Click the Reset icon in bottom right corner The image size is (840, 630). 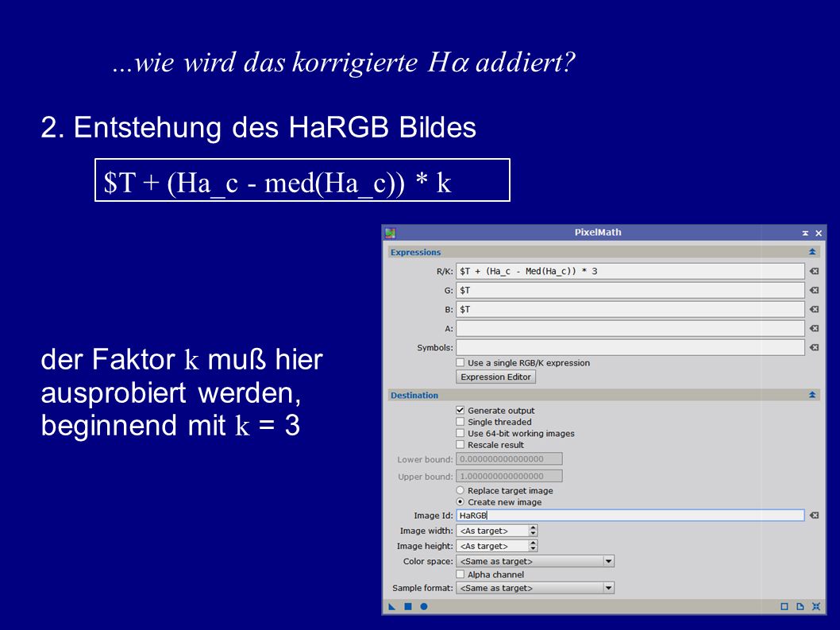[x=816, y=606]
